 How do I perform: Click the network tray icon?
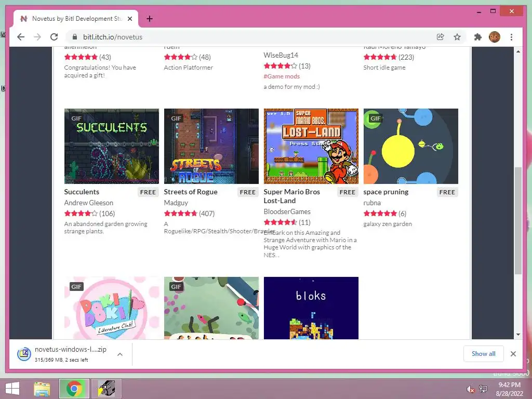click(x=483, y=389)
